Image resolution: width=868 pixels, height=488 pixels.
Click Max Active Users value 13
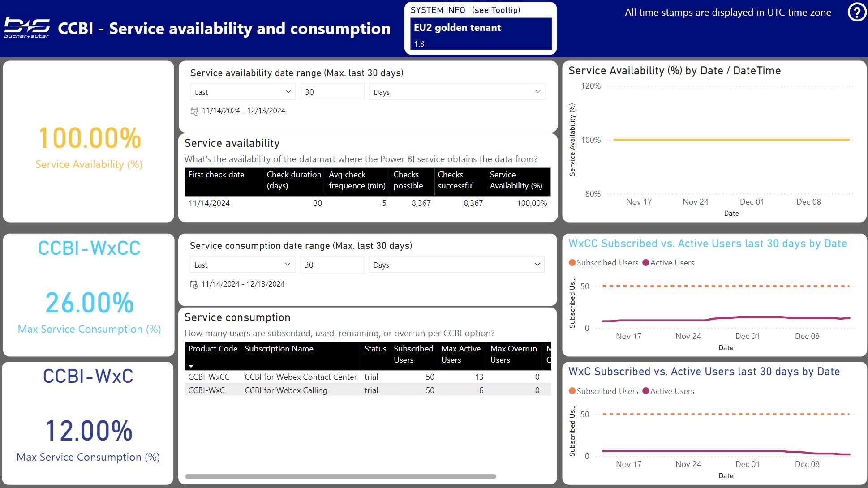pyautogui.click(x=479, y=377)
